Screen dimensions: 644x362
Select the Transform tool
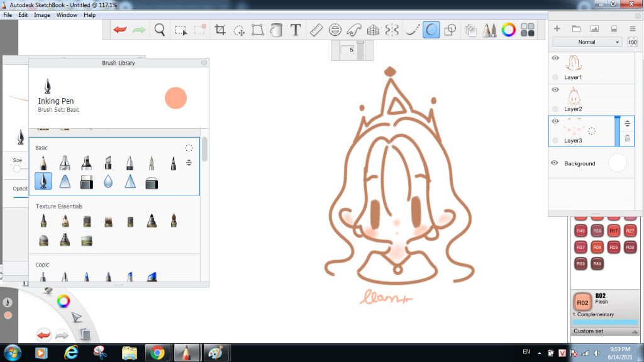257,30
